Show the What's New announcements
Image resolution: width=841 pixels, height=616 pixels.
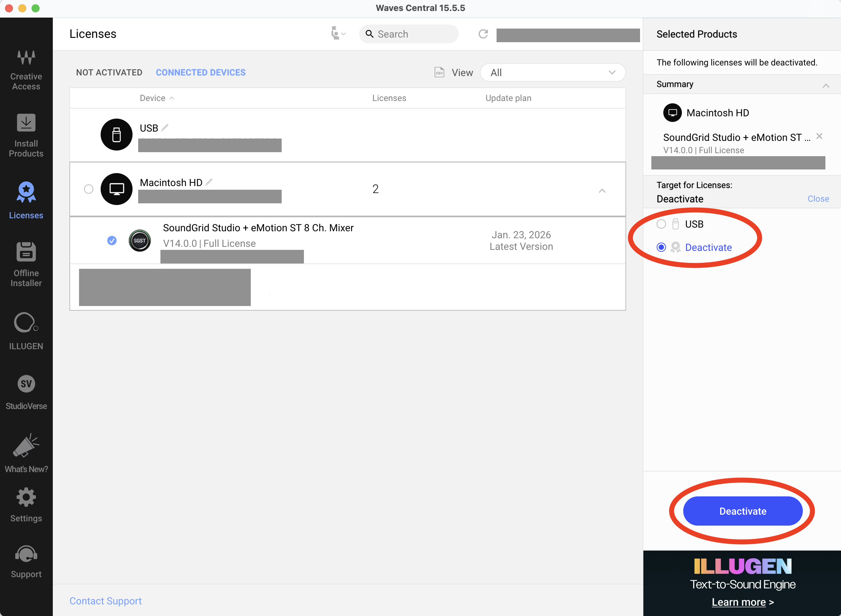(x=26, y=453)
